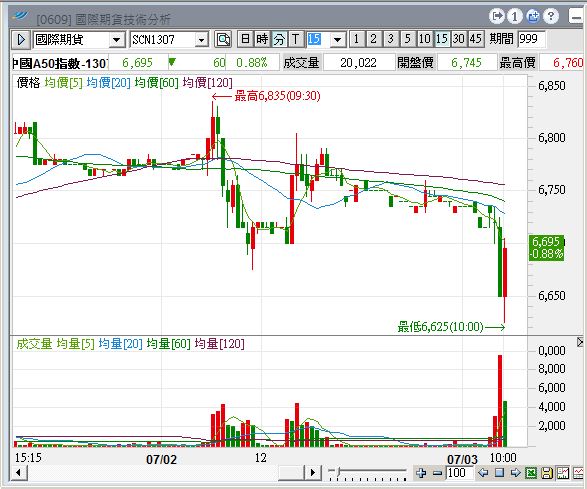
Task: Click the 均價[5] moving average legend
Action: tap(63, 82)
